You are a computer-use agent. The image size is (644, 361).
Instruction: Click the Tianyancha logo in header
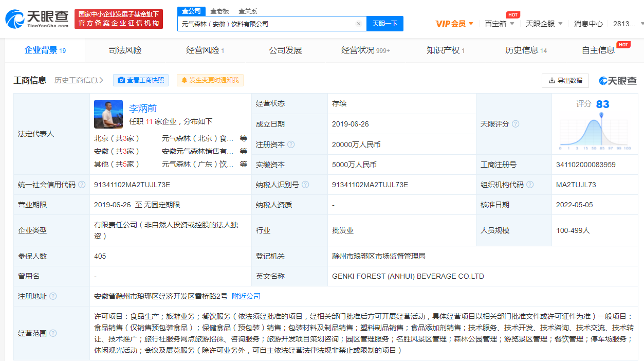tap(37, 19)
